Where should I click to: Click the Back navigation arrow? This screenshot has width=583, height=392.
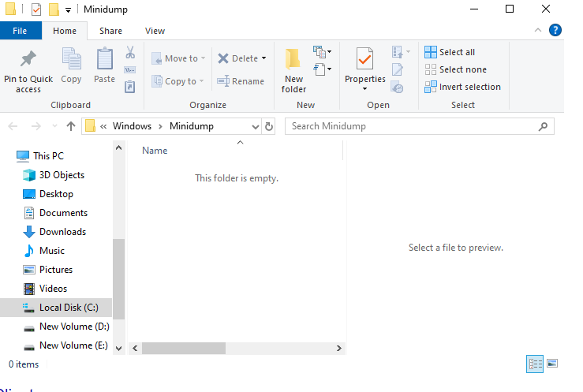(13, 126)
